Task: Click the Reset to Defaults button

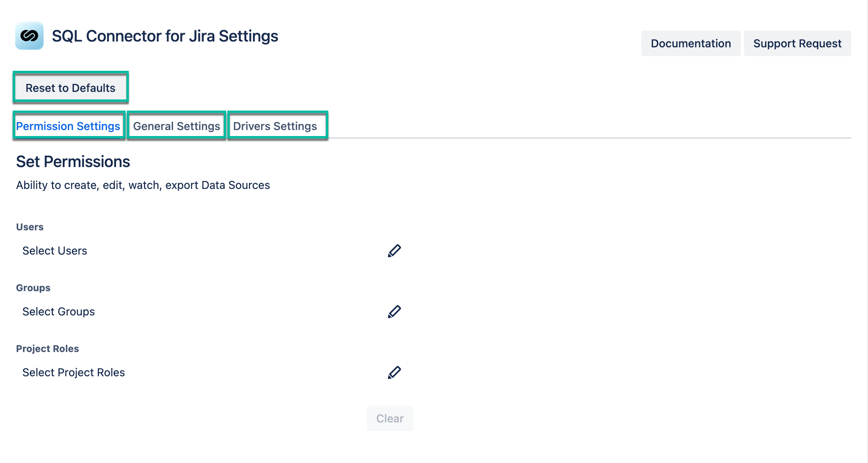Action: click(x=70, y=88)
